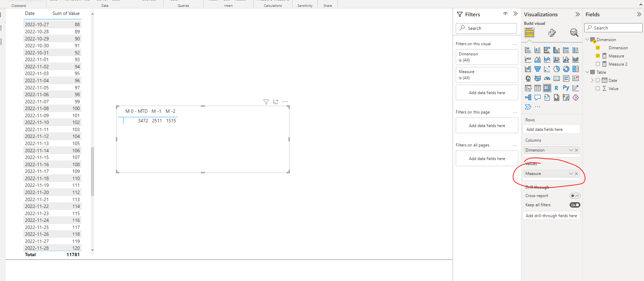Search fields in the Fields pane
The width and height of the screenshot is (644, 281).
tap(613, 28)
